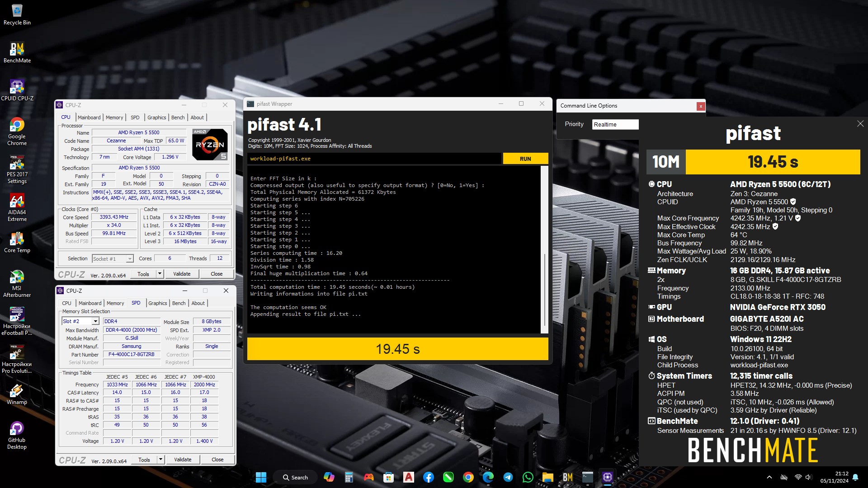868x488 pixels.
Task: Click the 19.45 s result bar in pifast Wrapper
Action: click(398, 349)
